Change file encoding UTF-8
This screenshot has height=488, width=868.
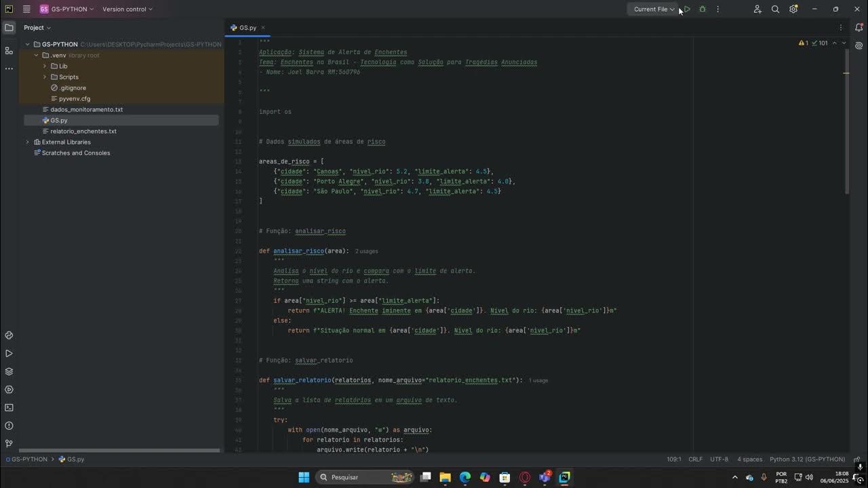click(x=719, y=459)
